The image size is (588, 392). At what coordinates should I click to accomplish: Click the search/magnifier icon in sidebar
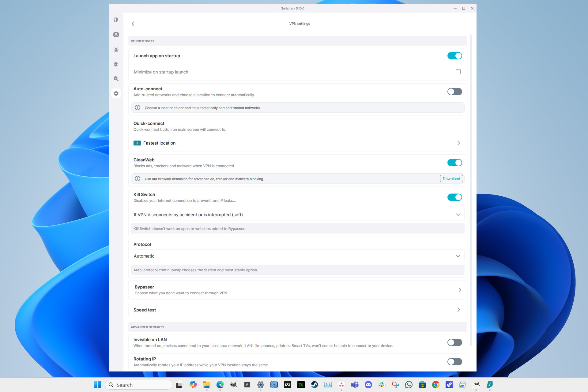tap(115, 78)
